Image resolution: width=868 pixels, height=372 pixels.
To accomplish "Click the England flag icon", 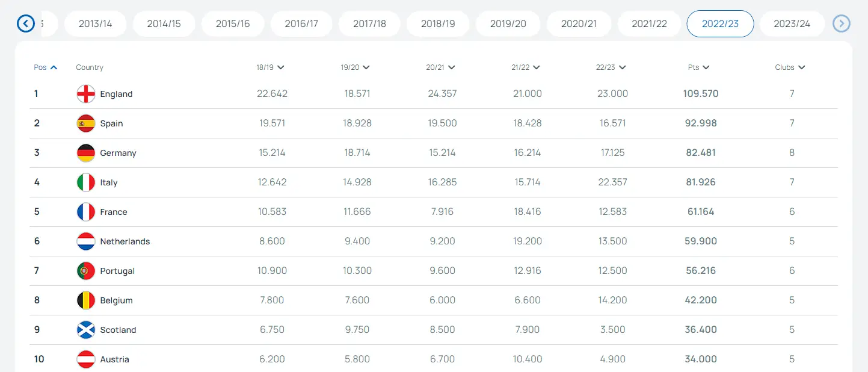I will [86, 94].
